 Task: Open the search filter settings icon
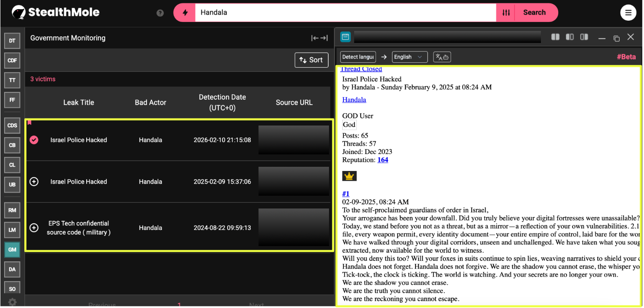point(506,12)
